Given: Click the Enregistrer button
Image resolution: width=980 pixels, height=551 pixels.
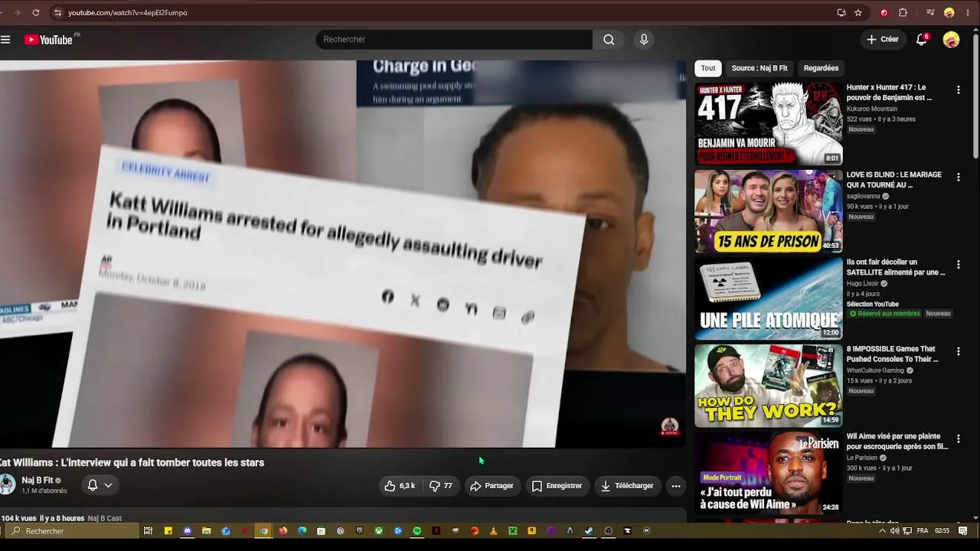Looking at the screenshot, I should tap(557, 486).
